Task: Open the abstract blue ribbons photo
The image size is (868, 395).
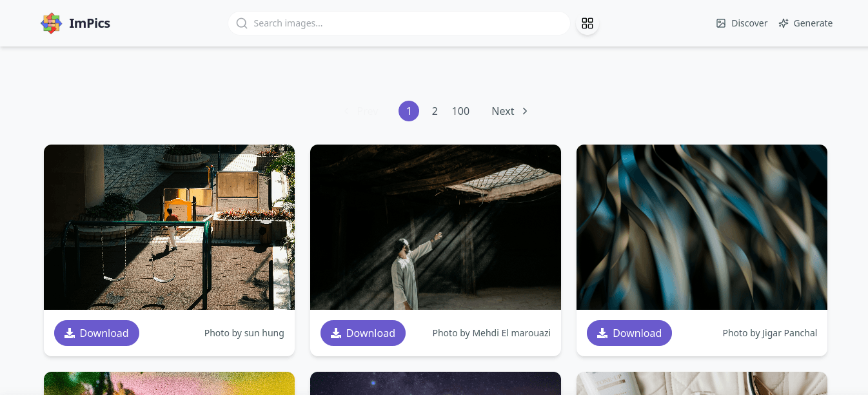Action: click(702, 227)
